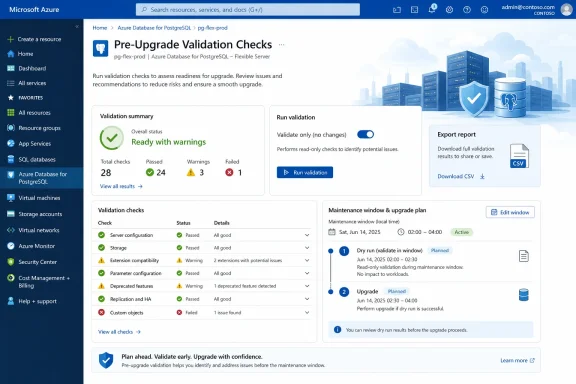576x384 pixels.
Task: Open the notifications bell
Action: tap(432, 9)
